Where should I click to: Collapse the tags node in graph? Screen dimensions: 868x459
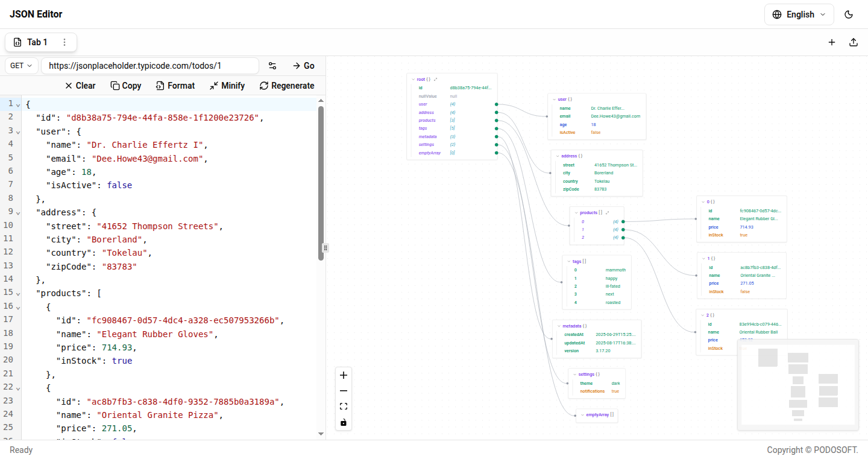(568, 261)
